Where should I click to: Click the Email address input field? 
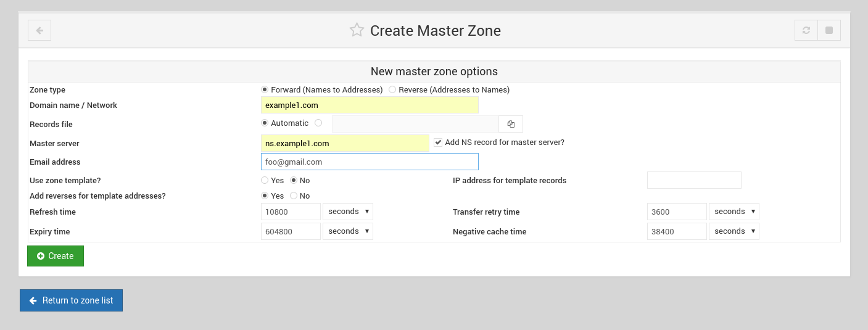370,162
